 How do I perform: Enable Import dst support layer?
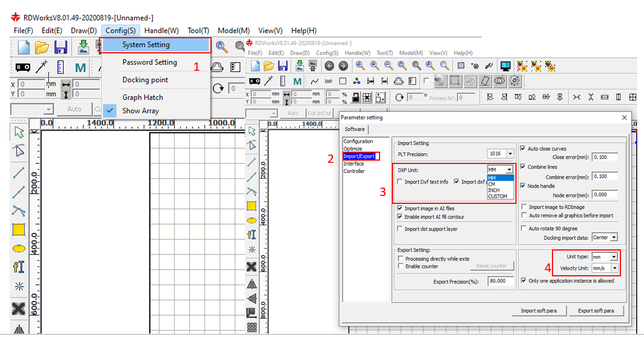(400, 229)
